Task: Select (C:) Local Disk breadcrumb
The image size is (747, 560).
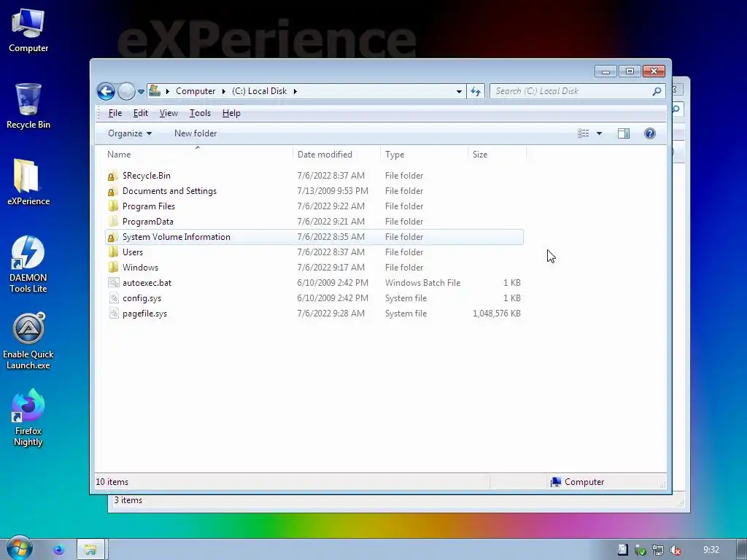Action: pyautogui.click(x=260, y=91)
